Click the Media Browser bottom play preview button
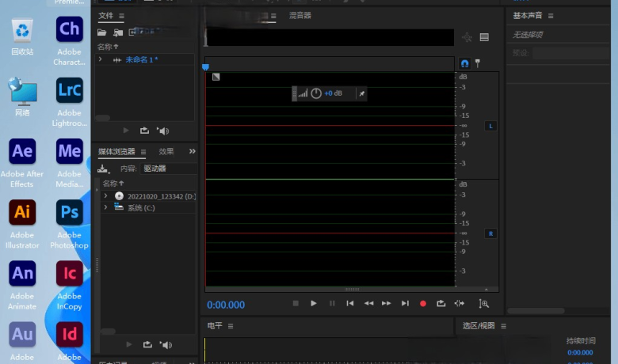Screen dimensions: 618x364 pyautogui.click(x=129, y=344)
